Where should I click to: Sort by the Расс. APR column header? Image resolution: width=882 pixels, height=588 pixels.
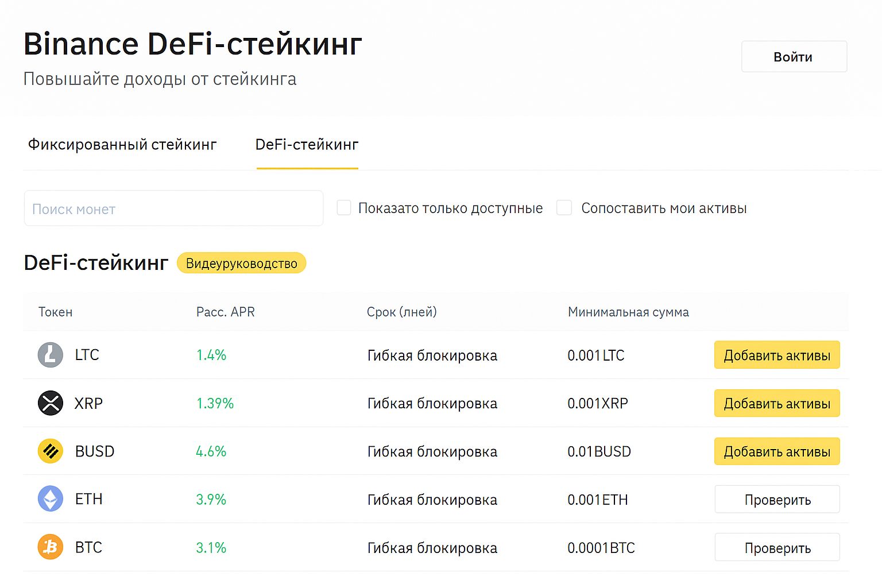(225, 312)
